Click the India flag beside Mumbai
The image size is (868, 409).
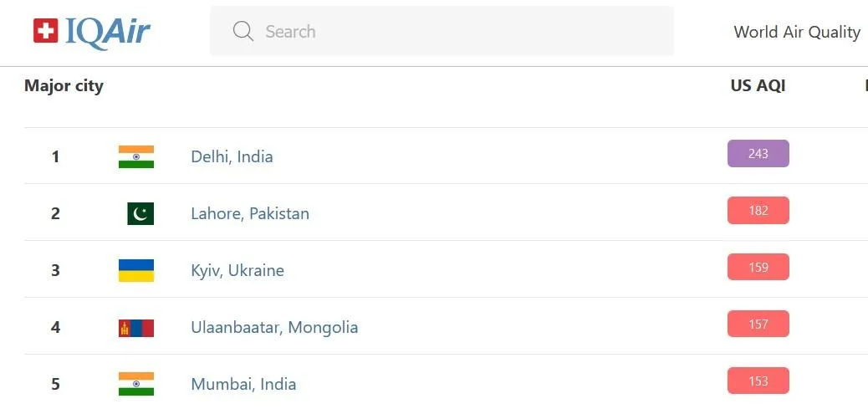[x=136, y=384]
